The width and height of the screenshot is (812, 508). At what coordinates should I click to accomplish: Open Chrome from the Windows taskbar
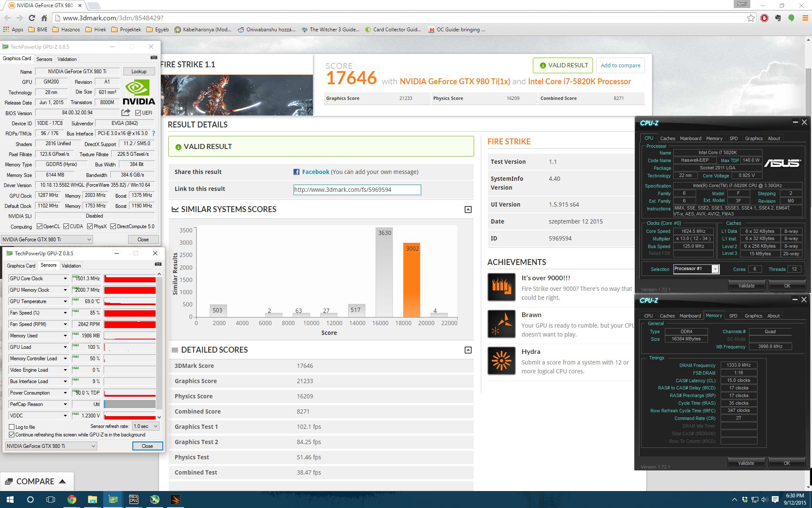(x=71, y=500)
